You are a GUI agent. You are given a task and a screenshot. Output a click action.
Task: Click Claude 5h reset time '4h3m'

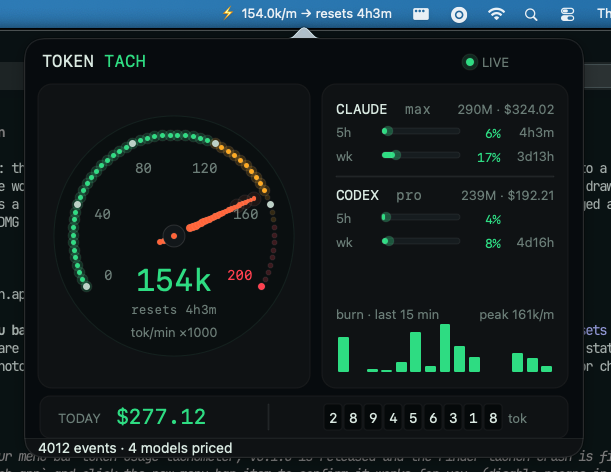point(537,133)
